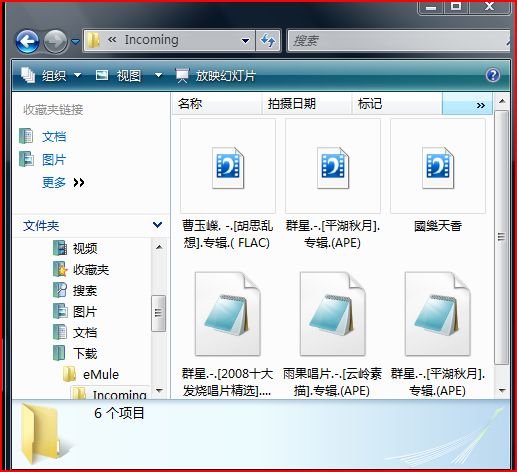Sort by 拍摄日期 column header

307,104
